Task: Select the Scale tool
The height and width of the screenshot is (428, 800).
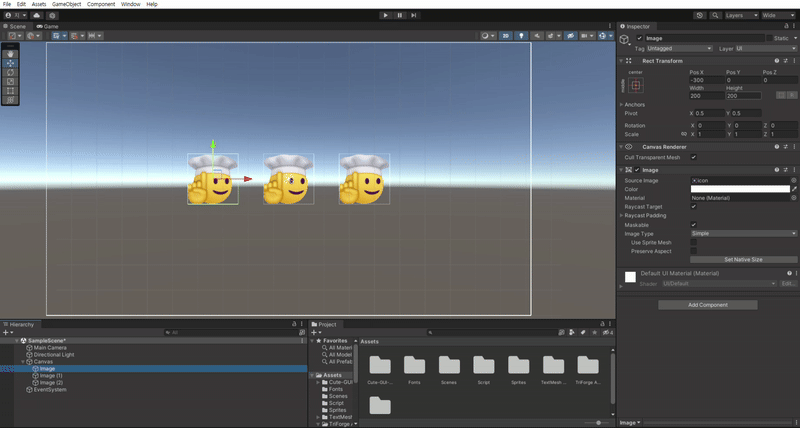Action: tap(10, 82)
